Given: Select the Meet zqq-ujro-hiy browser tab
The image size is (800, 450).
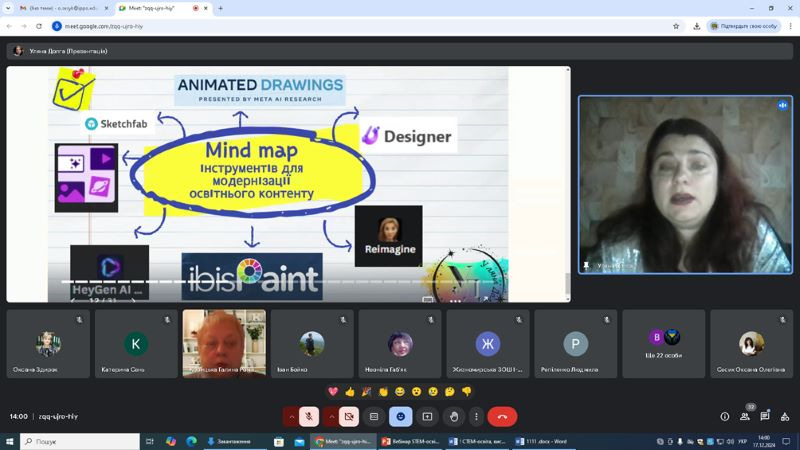Looking at the screenshot, I should point(162,8).
